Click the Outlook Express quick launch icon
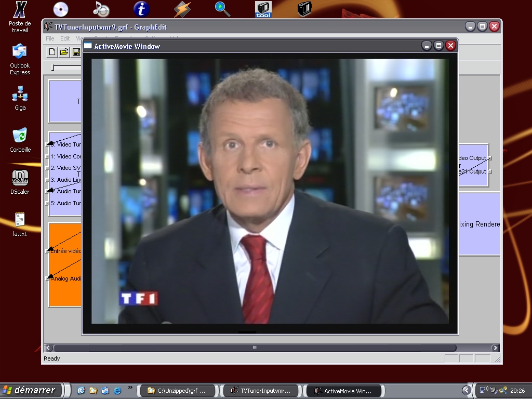This screenshot has height=399, width=532. (x=105, y=391)
